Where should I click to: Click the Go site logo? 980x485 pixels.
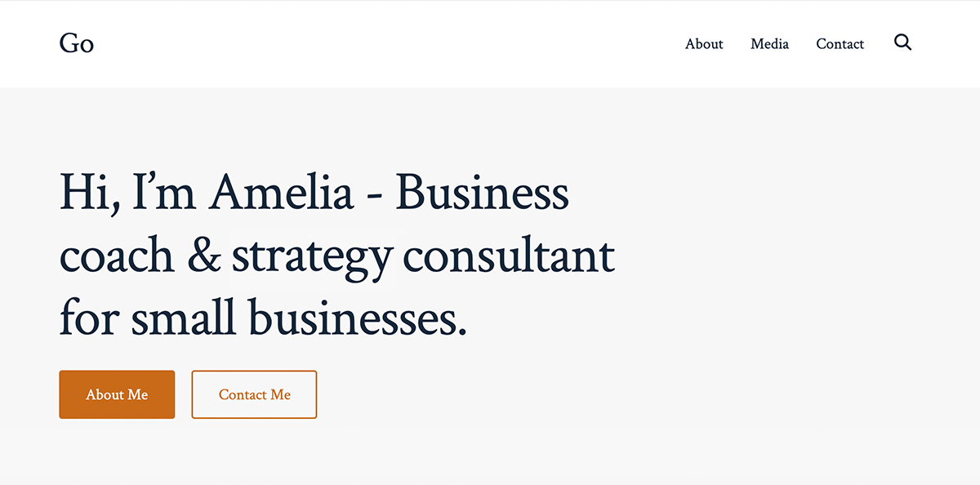tap(77, 43)
